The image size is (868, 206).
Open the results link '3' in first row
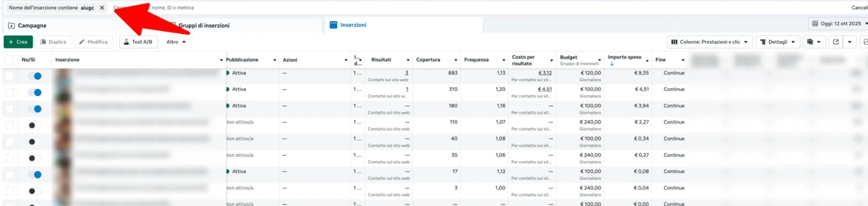pyautogui.click(x=407, y=73)
